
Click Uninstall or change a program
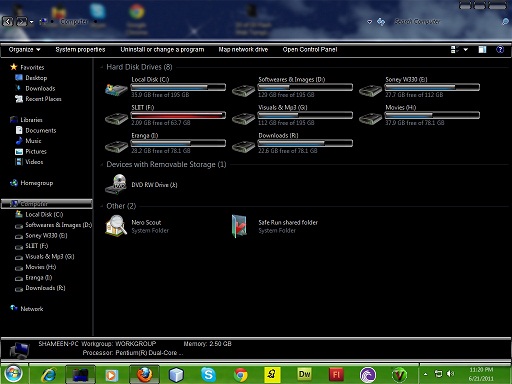point(162,50)
